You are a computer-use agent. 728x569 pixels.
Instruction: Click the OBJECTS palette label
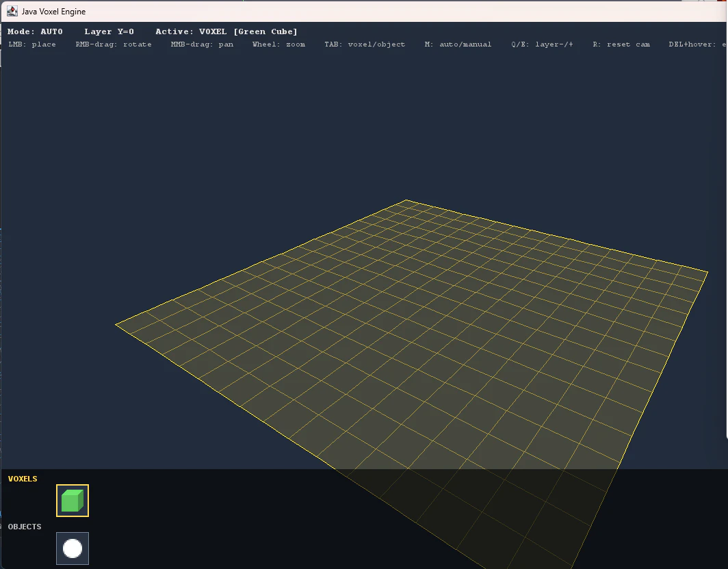[x=24, y=527]
